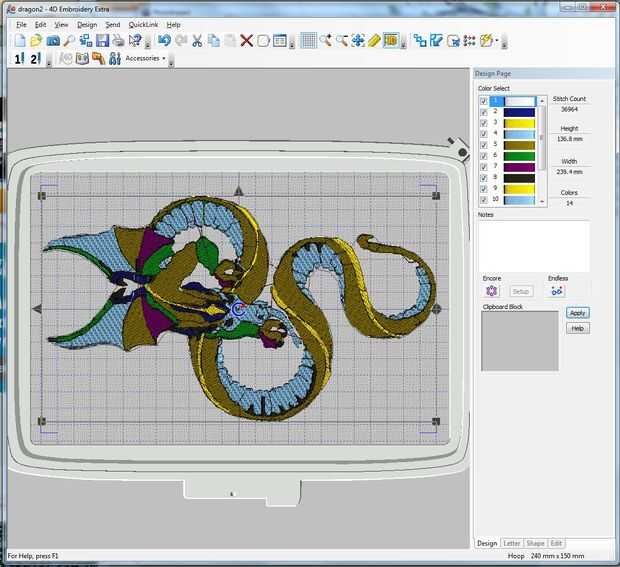The height and width of the screenshot is (567, 620).
Task: Toggle the checkbox for color 5
Action: point(484,145)
